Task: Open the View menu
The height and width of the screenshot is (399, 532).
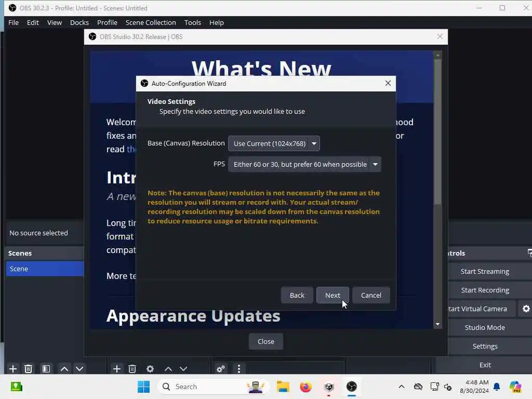Action: pyautogui.click(x=54, y=22)
